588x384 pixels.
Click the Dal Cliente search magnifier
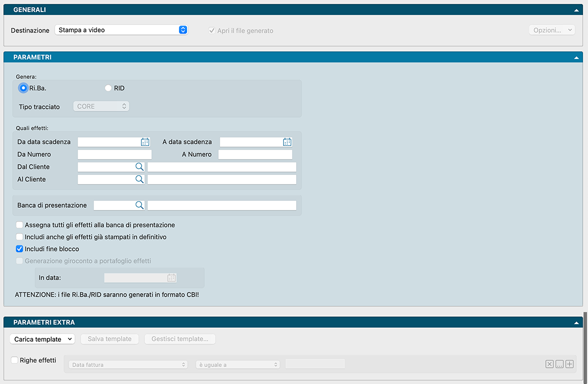(140, 167)
